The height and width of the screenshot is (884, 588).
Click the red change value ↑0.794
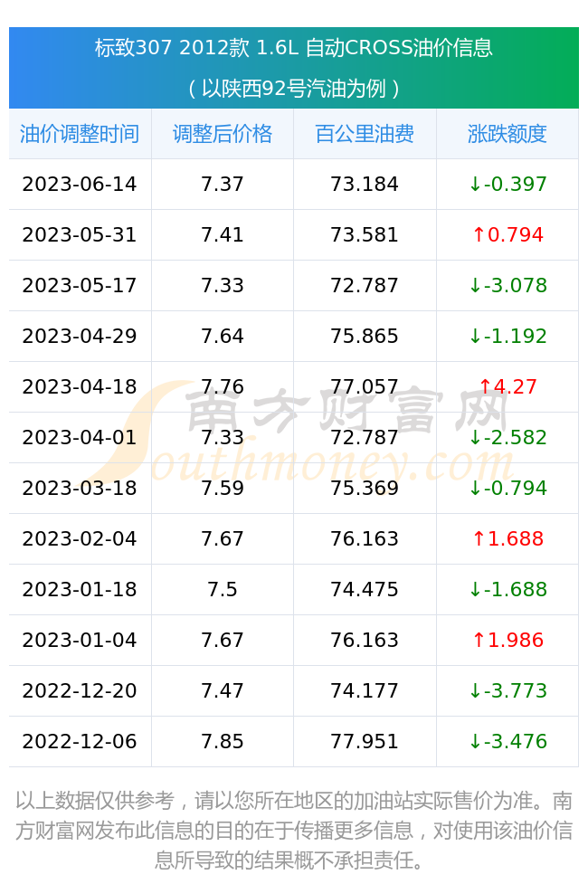click(507, 235)
